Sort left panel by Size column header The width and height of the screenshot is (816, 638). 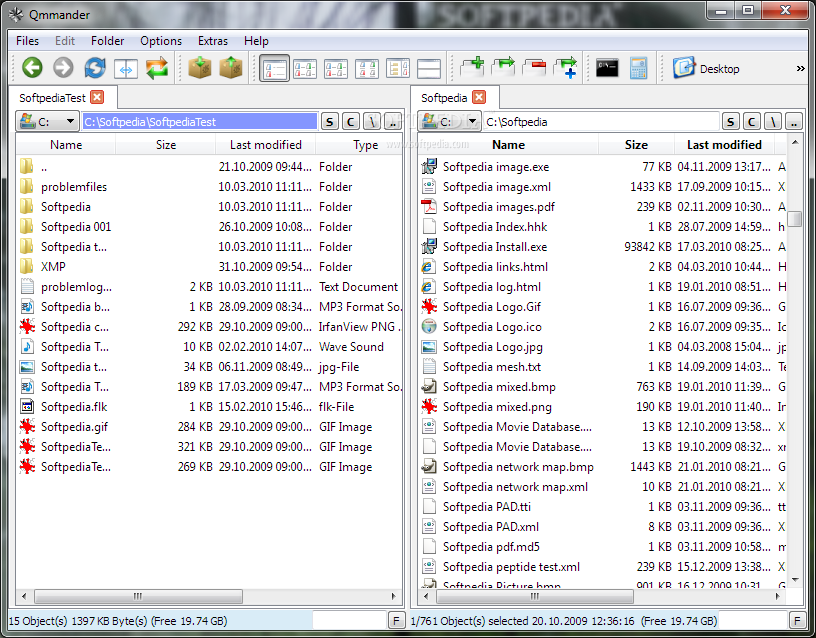(x=166, y=145)
